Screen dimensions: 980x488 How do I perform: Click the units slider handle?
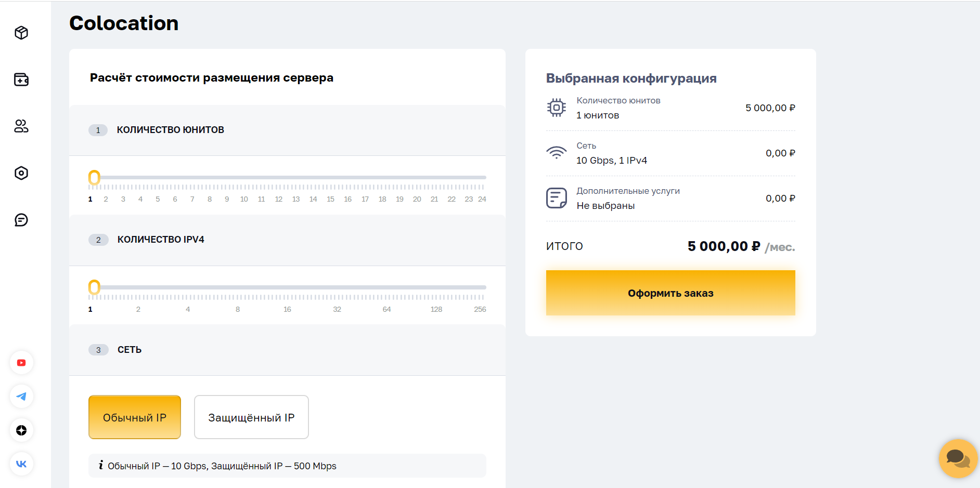pyautogui.click(x=94, y=178)
